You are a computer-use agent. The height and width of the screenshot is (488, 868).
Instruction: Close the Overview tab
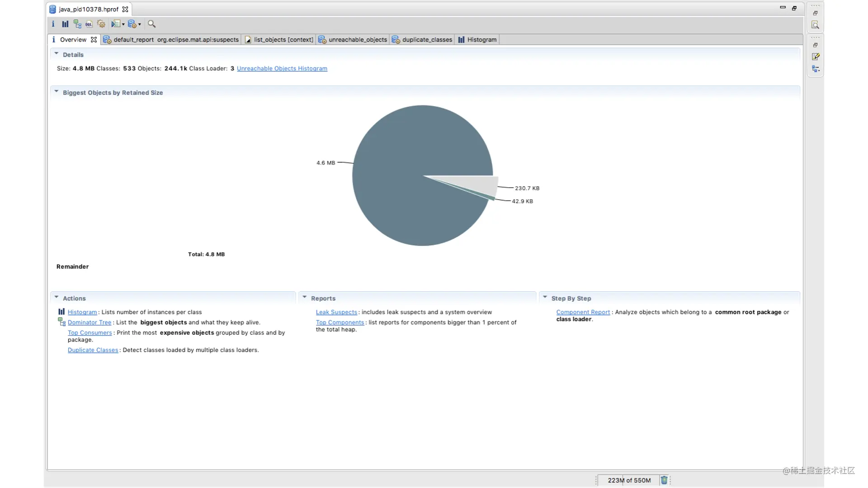coord(94,40)
